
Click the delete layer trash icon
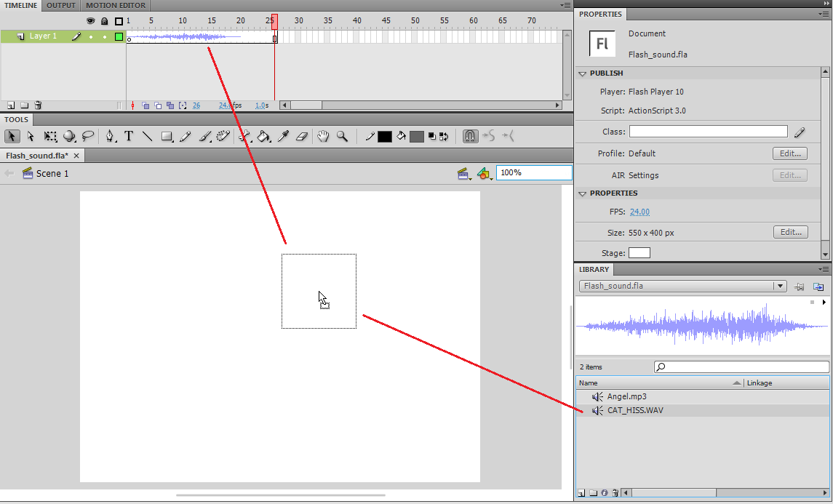[39, 105]
